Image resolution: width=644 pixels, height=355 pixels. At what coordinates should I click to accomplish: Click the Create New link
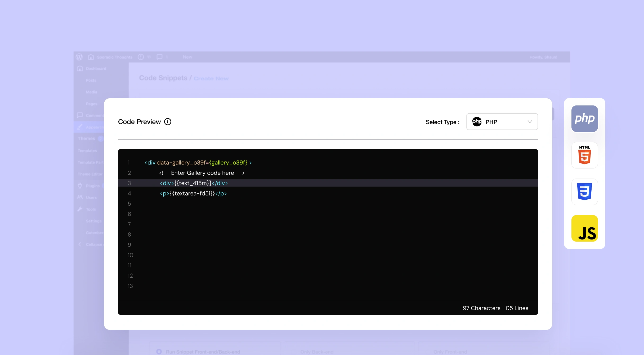click(211, 78)
